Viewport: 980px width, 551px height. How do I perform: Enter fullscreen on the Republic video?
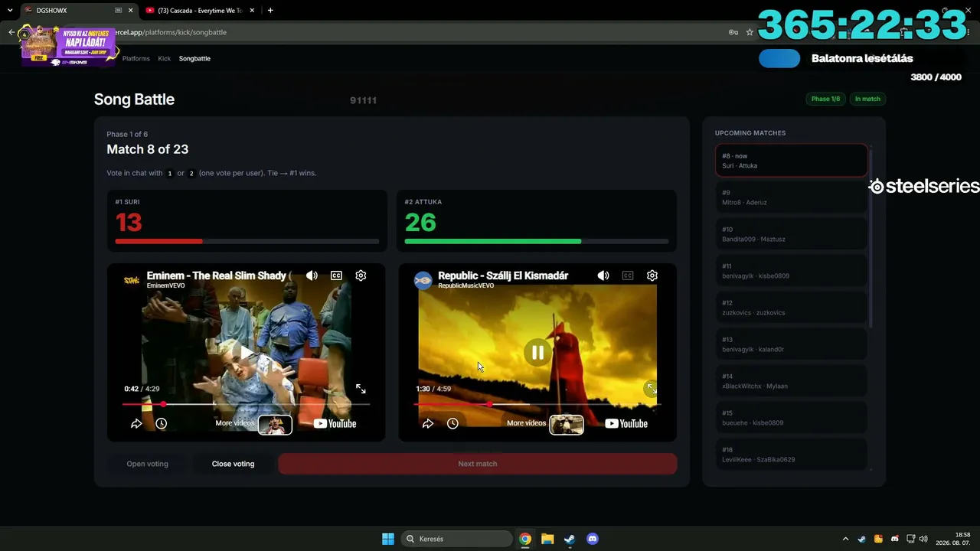(652, 389)
